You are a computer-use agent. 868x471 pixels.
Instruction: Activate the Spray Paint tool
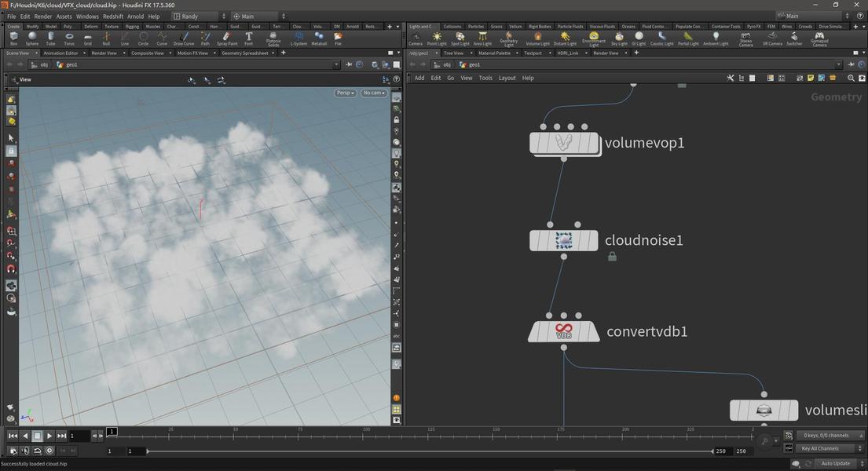227,38
